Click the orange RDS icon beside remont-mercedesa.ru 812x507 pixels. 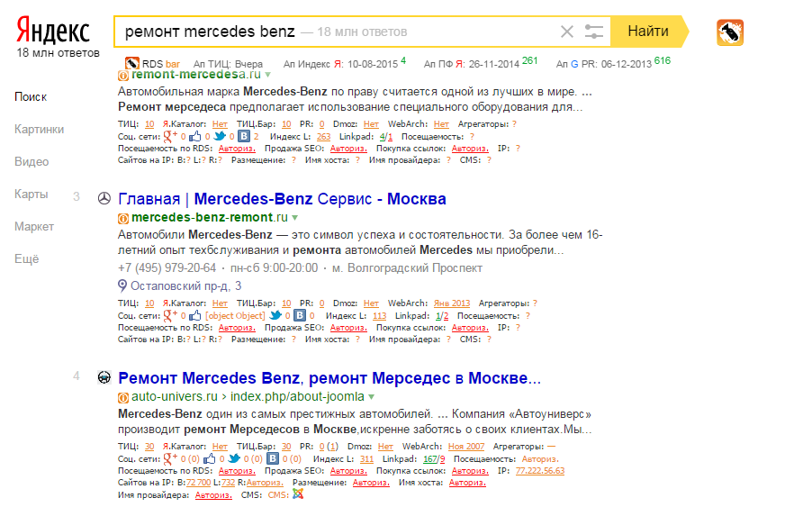click(x=123, y=76)
